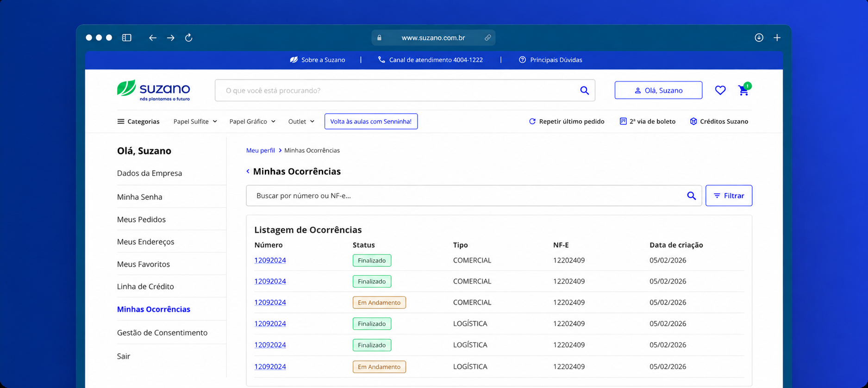Screen dimensions: 868x388
Task: Select Minhas Ocorrências in sidebar
Action: tap(154, 309)
